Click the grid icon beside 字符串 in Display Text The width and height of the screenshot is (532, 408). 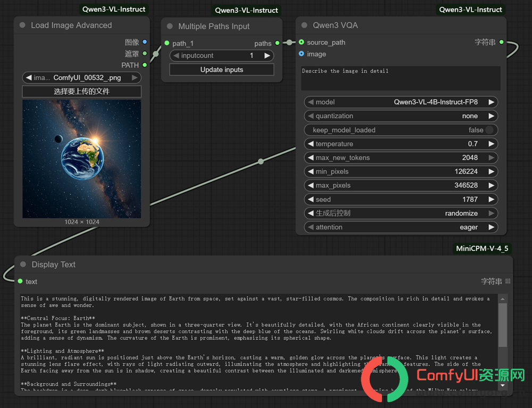[508, 281]
